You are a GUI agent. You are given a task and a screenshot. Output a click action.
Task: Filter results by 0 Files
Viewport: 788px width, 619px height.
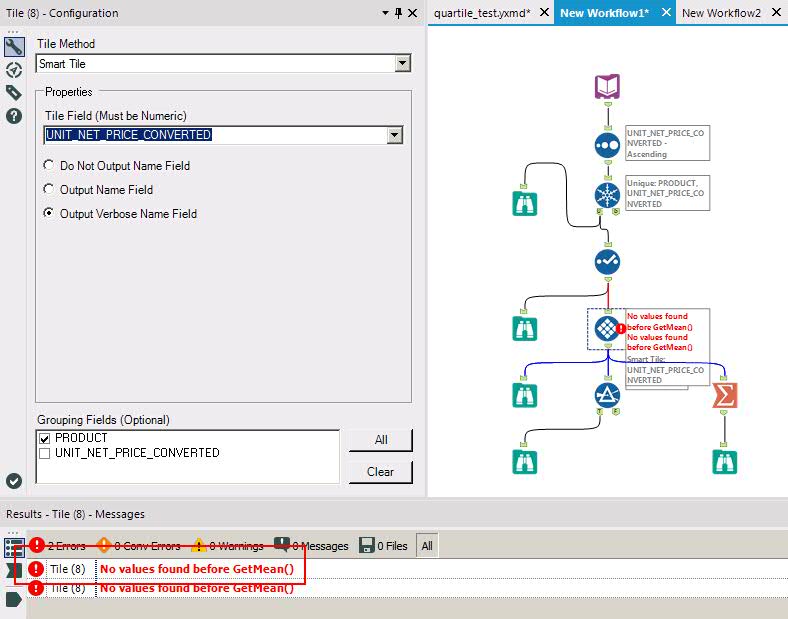pos(383,546)
